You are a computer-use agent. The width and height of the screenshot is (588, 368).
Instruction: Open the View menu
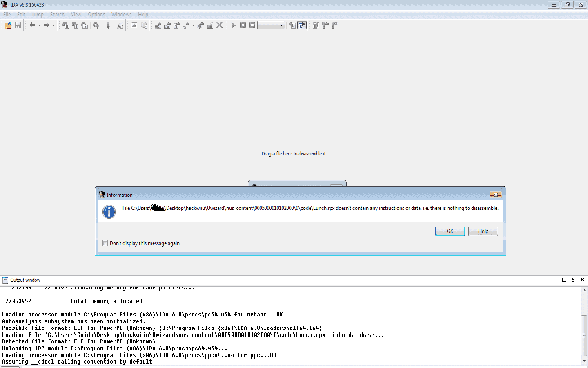(x=76, y=14)
